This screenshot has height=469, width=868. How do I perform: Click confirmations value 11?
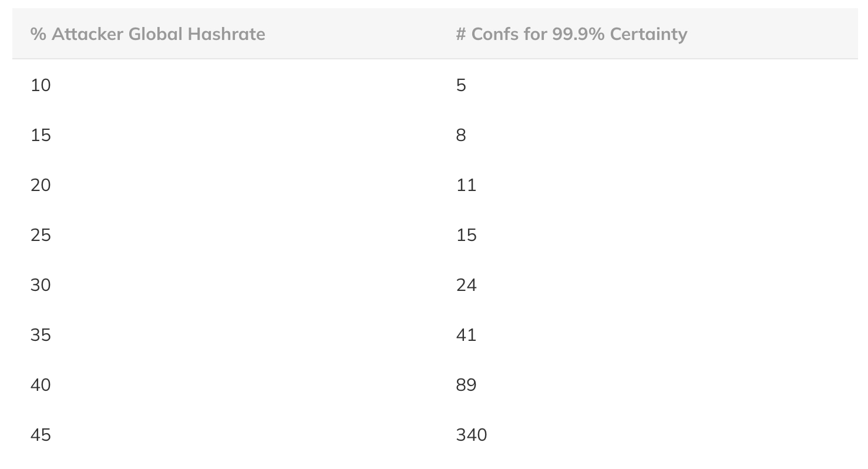click(x=466, y=185)
